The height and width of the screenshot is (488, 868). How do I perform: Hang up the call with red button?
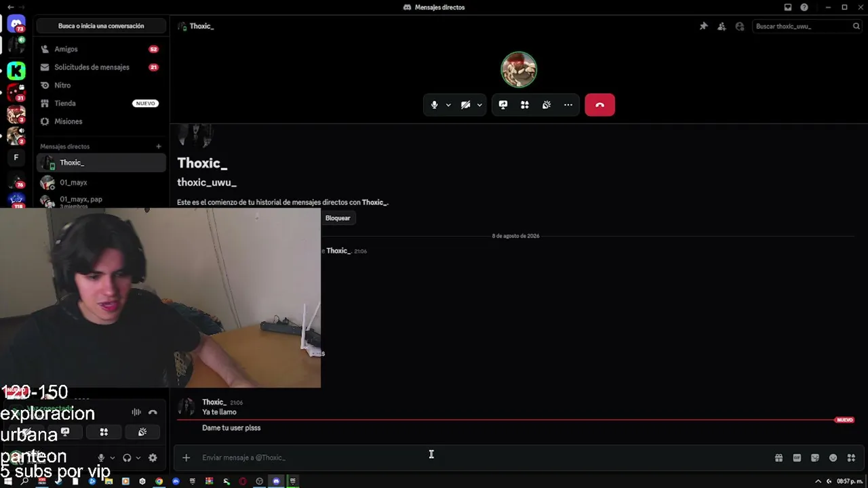(x=599, y=105)
